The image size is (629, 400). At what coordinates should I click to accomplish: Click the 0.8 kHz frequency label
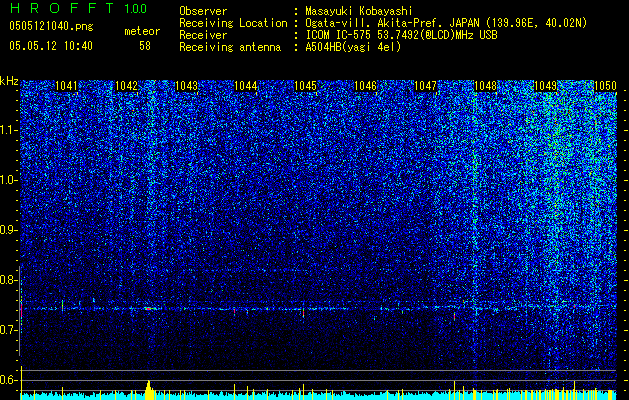pyautogui.click(x=9, y=280)
